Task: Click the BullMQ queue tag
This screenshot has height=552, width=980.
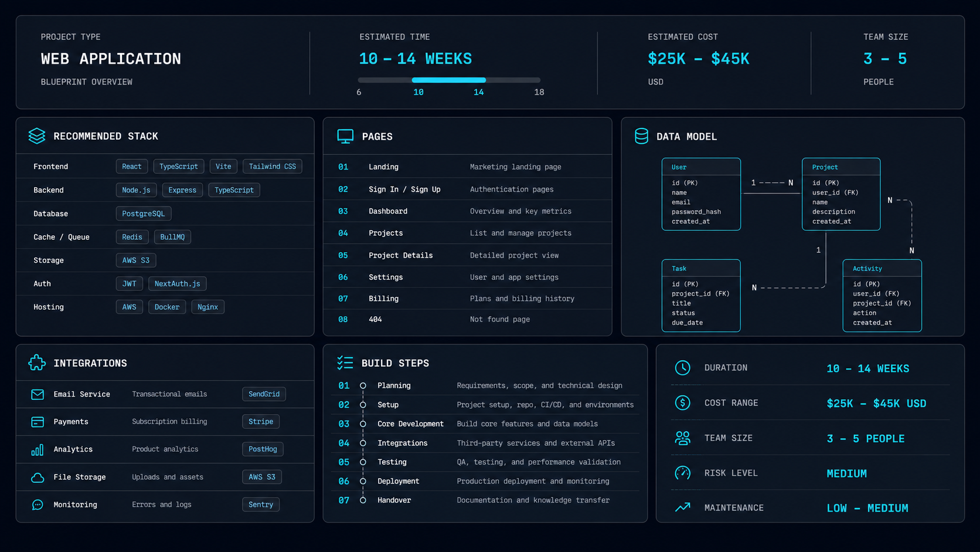Action: tap(172, 237)
